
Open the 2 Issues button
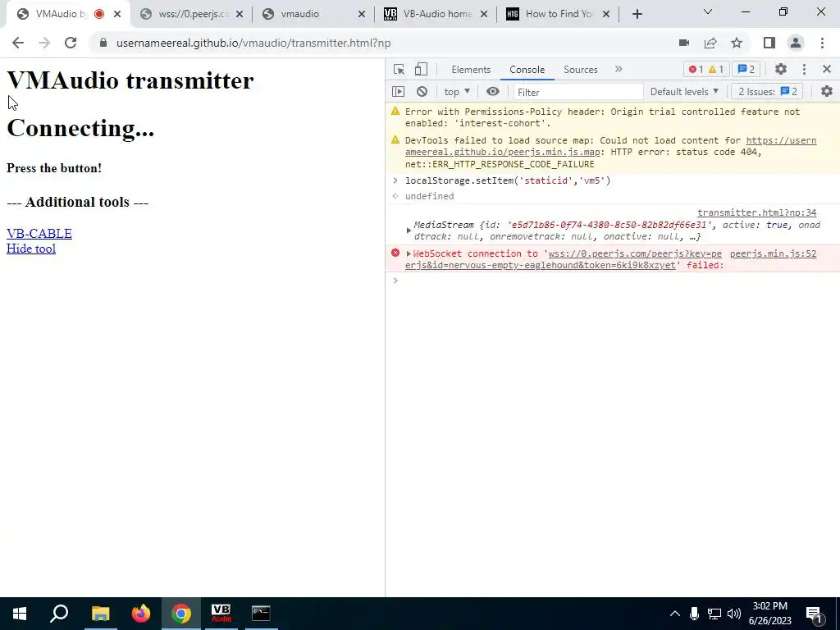pos(768,92)
